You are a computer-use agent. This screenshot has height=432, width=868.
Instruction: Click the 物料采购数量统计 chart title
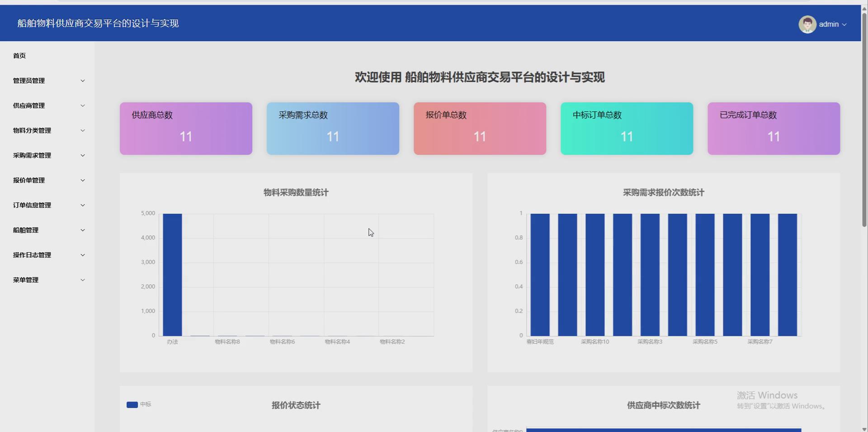click(296, 193)
